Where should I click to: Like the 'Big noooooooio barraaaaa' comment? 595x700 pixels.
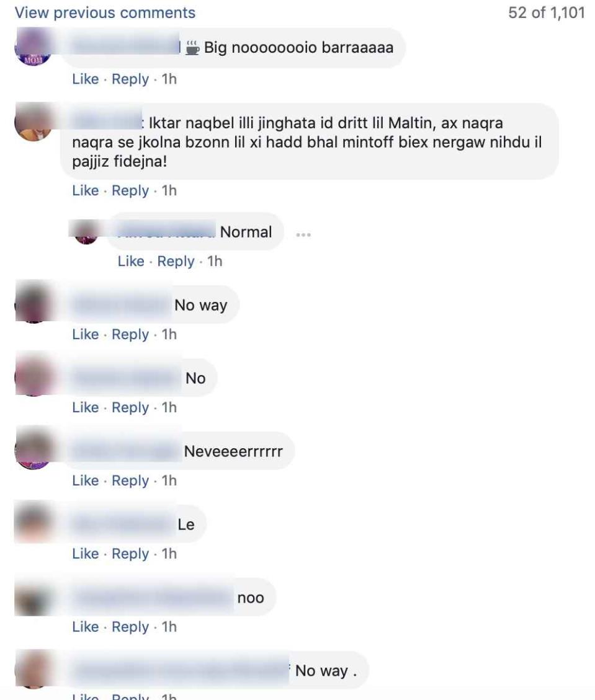coord(86,79)
